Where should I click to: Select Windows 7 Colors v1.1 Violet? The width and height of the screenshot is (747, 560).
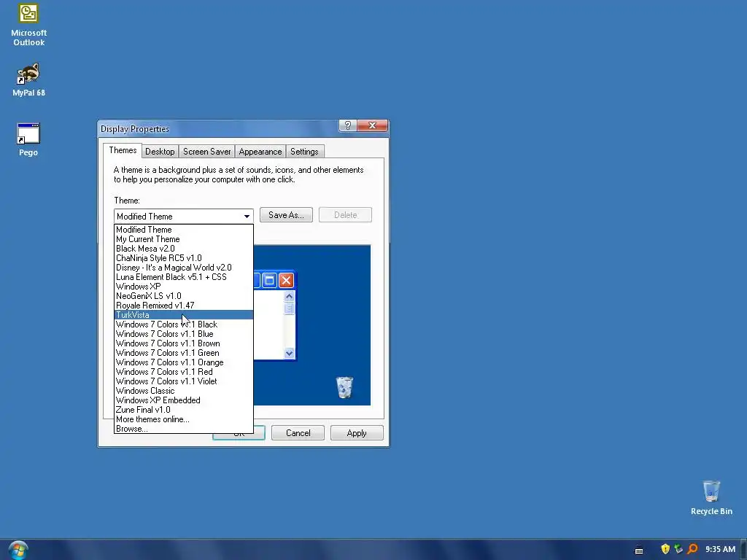183,381
